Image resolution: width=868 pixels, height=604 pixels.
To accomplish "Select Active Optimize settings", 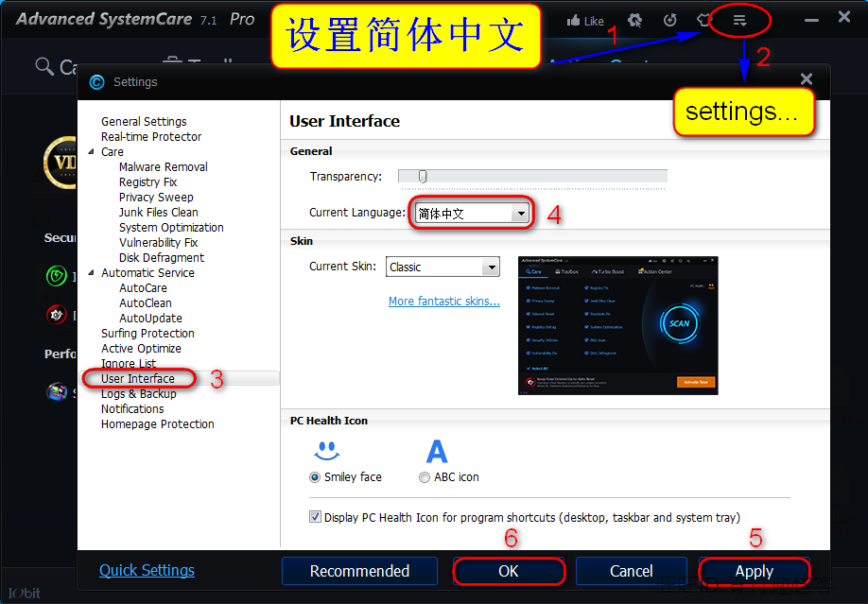I will pos(141,348).
